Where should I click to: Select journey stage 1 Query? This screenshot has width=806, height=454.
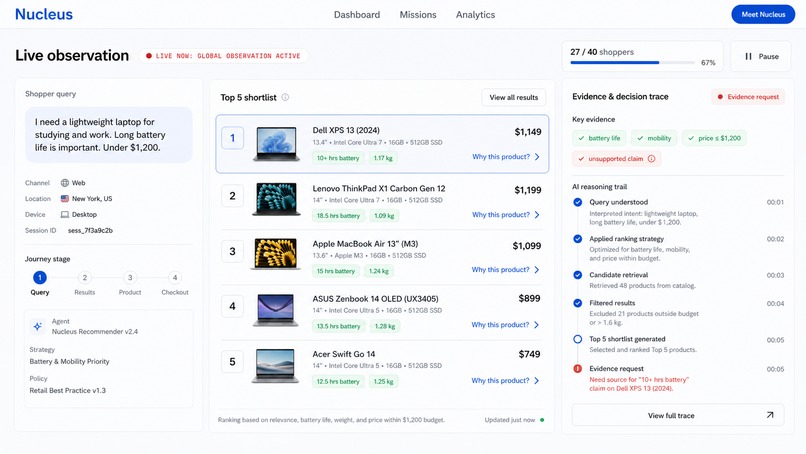pyautogui.click(x=40, y=278)
